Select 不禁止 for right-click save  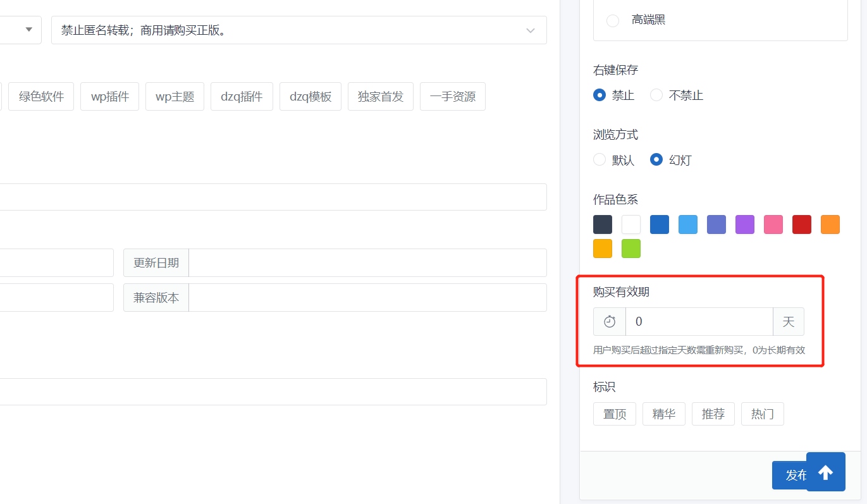point(656,95)
